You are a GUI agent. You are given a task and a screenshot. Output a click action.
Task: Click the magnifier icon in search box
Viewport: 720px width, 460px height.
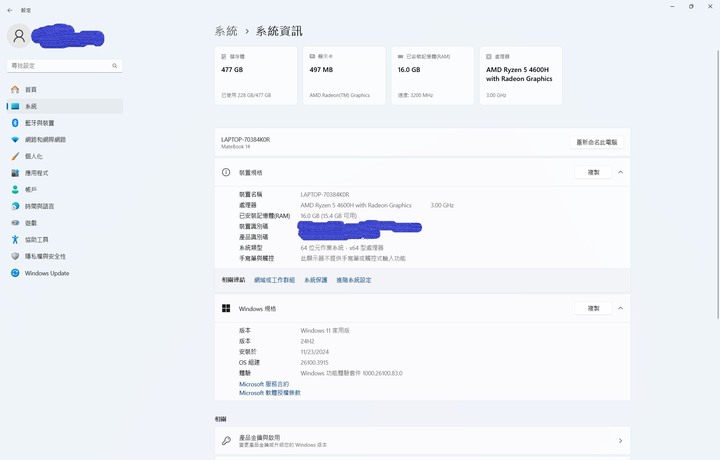pos(114,66)
